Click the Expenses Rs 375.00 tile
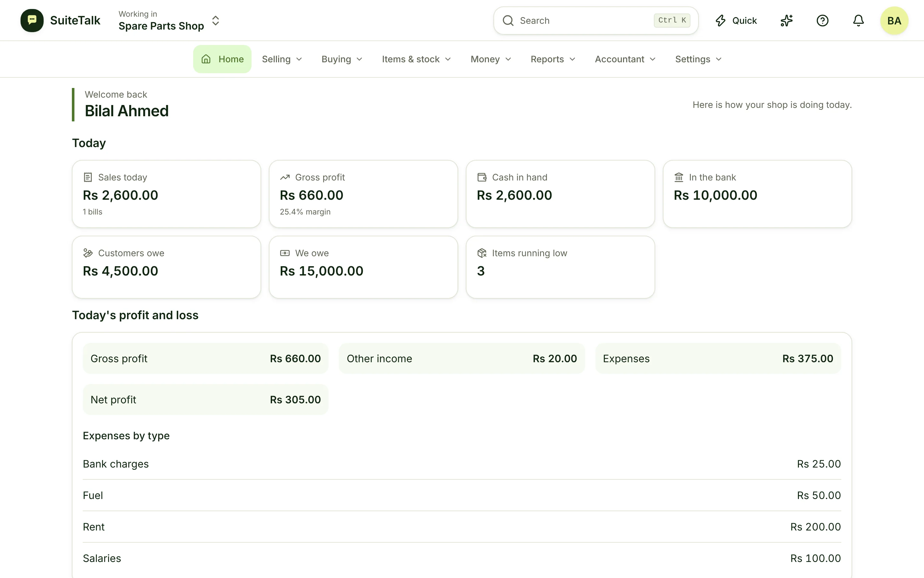Image resolution: width=924 pixels, height=578 pixels. tap(718, 359)
